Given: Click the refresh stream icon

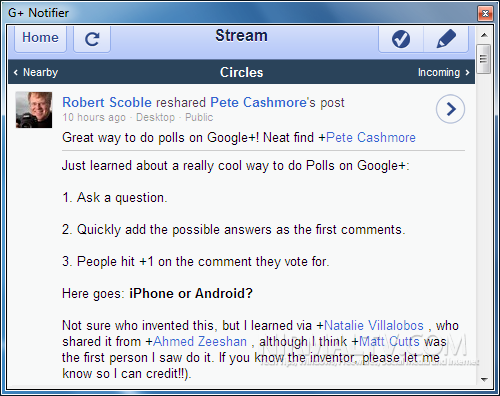Looking at the screenshot, I should pyautogui.click(x=92, y=39).
